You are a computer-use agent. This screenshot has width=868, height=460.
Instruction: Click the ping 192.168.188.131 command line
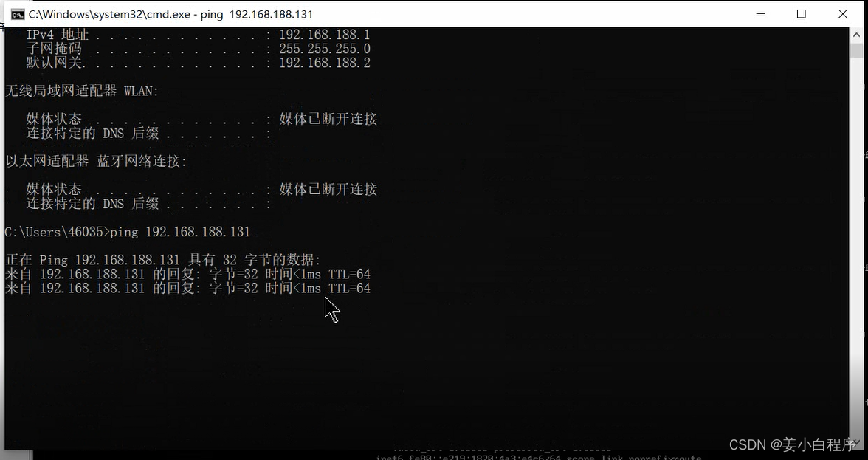[127, 232]
